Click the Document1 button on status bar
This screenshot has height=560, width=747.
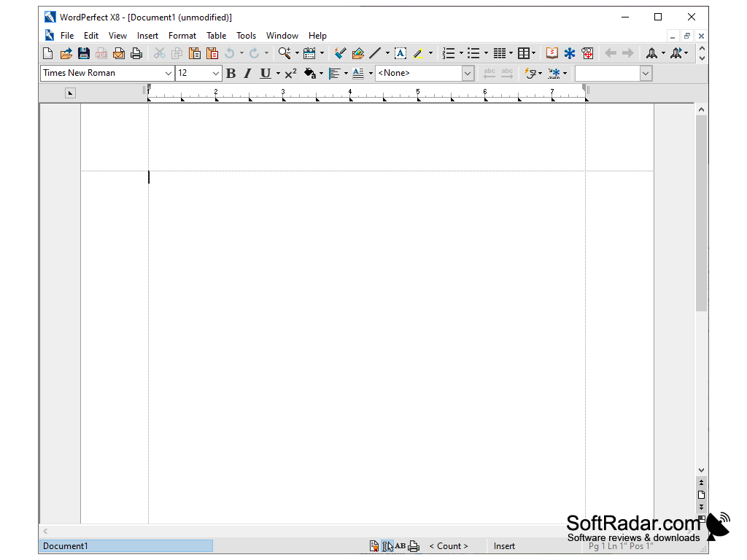pos(125,545)
